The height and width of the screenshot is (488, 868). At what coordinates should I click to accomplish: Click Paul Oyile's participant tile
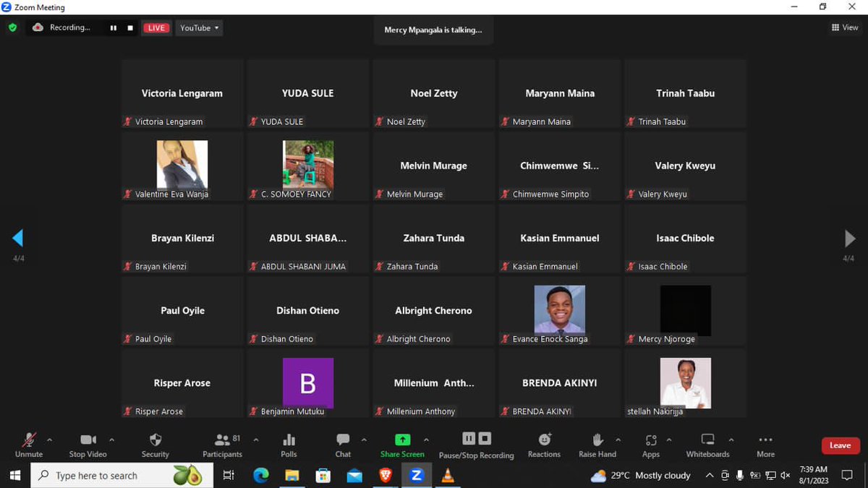pyautogui.click(x=182, y=310)
